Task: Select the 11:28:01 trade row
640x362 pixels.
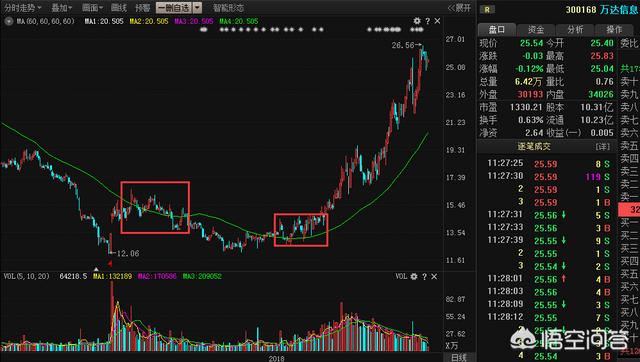Action: point(548,279)
